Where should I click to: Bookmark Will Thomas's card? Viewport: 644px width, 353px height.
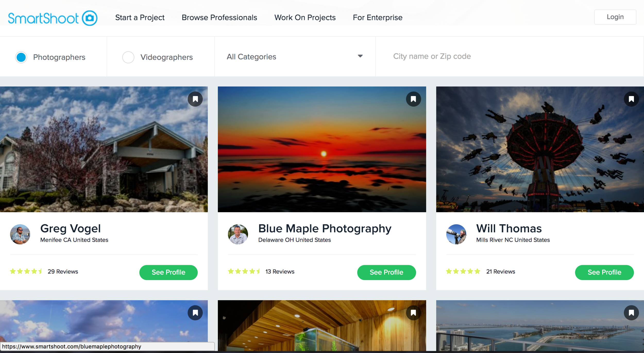(x=631, y=99)
